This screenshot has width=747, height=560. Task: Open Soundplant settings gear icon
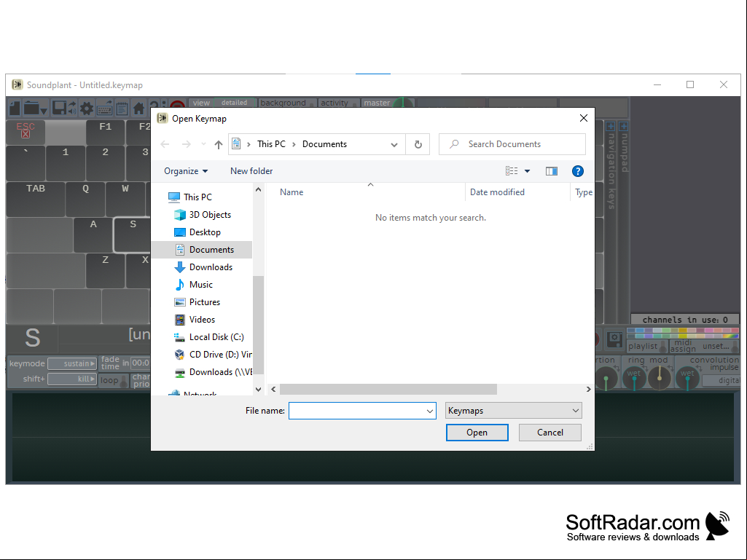[x=86, y=109]
